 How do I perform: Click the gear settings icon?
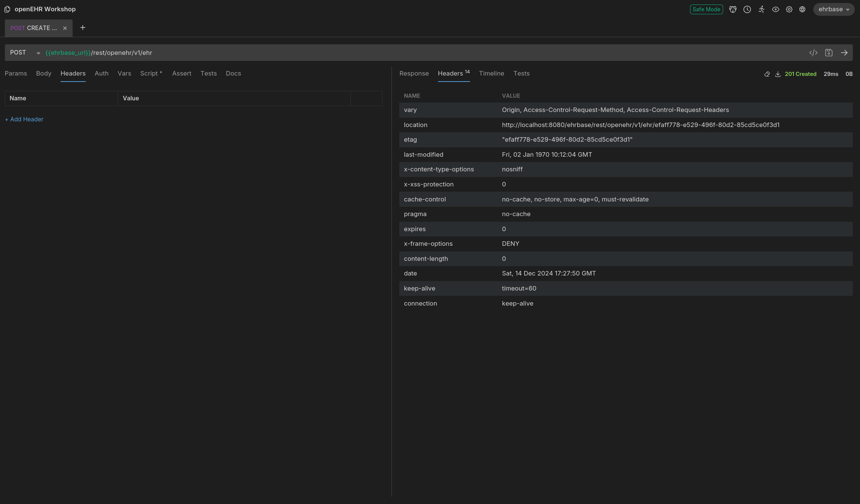[789, 9]
